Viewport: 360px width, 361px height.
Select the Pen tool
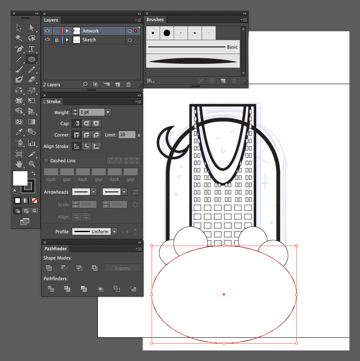(19, 49)
